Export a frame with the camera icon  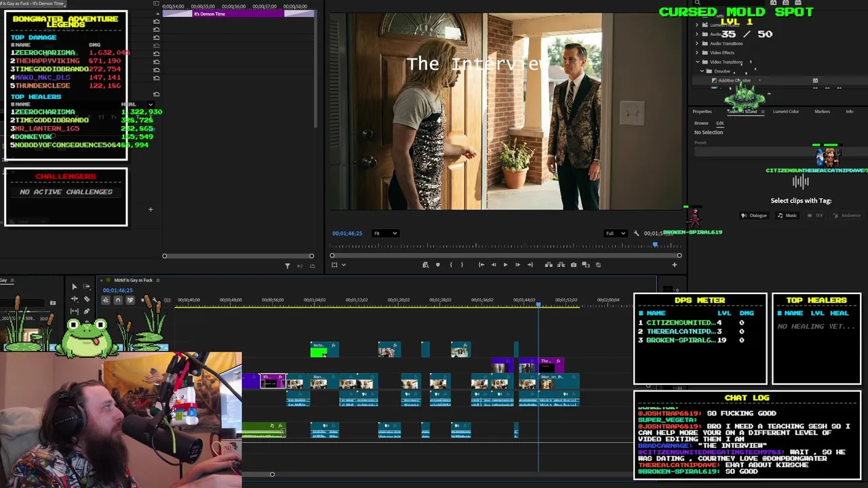point(574,265)
